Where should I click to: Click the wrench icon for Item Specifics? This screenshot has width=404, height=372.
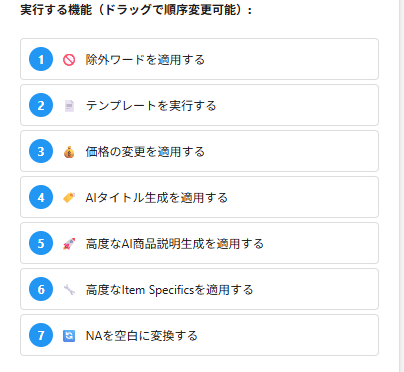pyautogui.click(x=69, y=290)
